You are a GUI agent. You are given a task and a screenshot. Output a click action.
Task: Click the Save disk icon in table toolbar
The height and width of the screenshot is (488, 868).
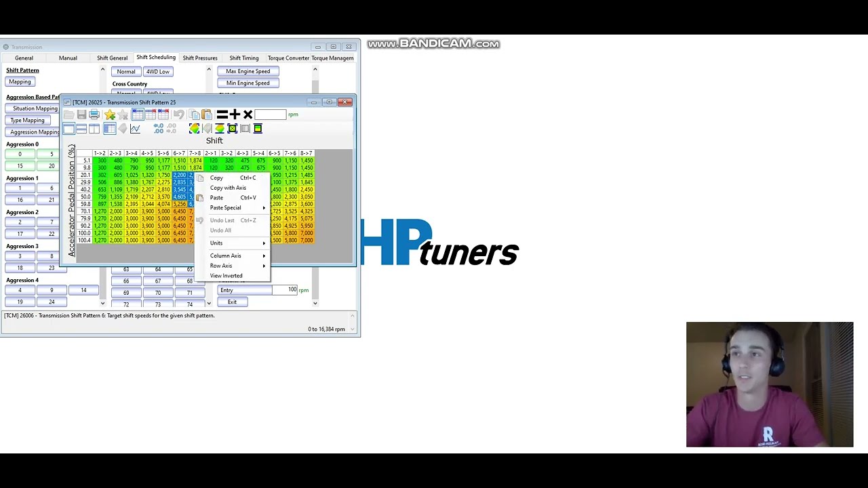coord(81,115)
